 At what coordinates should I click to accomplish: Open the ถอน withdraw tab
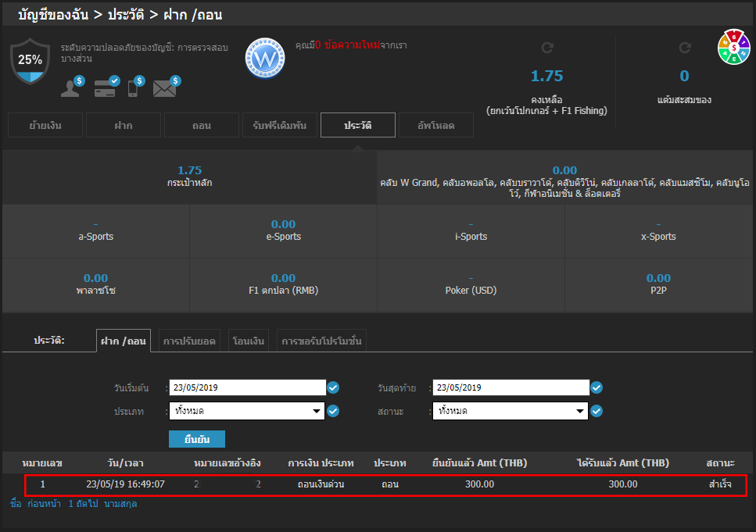tap(202, 125)
